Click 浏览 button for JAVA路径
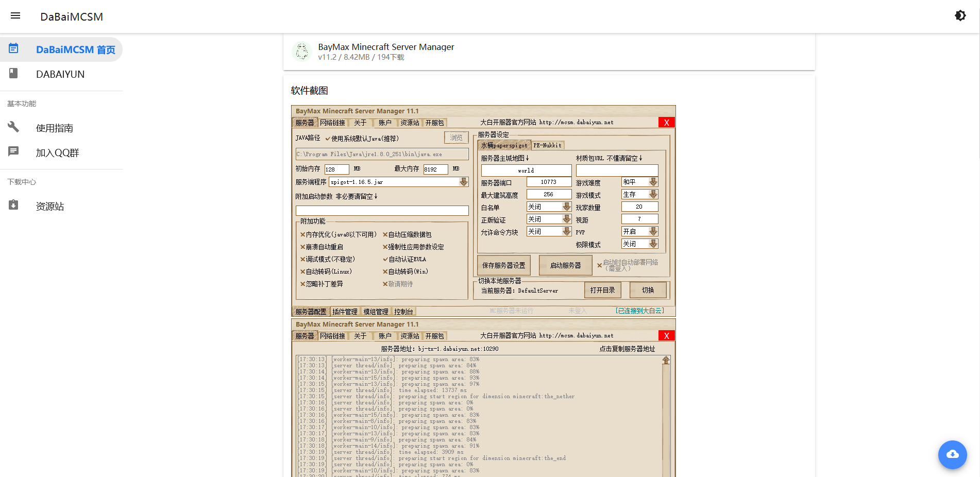 tap(456, 138)
